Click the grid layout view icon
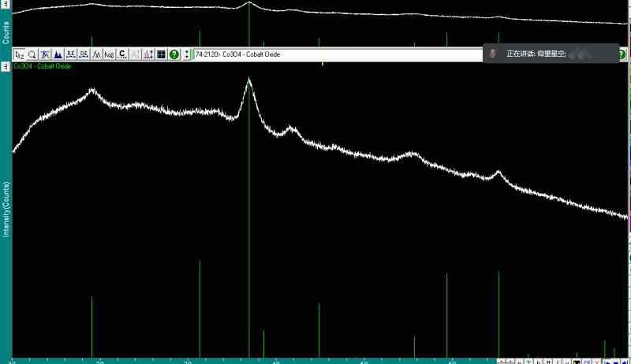The image size is (631, 364). (161, 54)
